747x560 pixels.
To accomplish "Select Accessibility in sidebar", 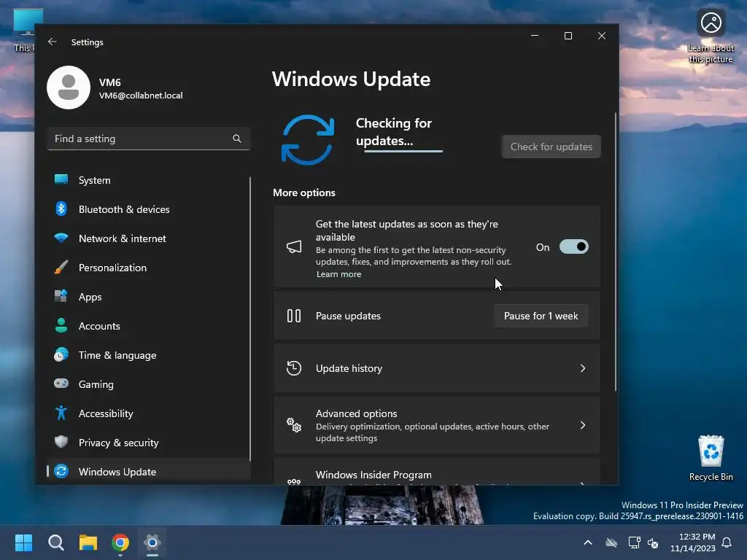I will click(x=149, y=413).
